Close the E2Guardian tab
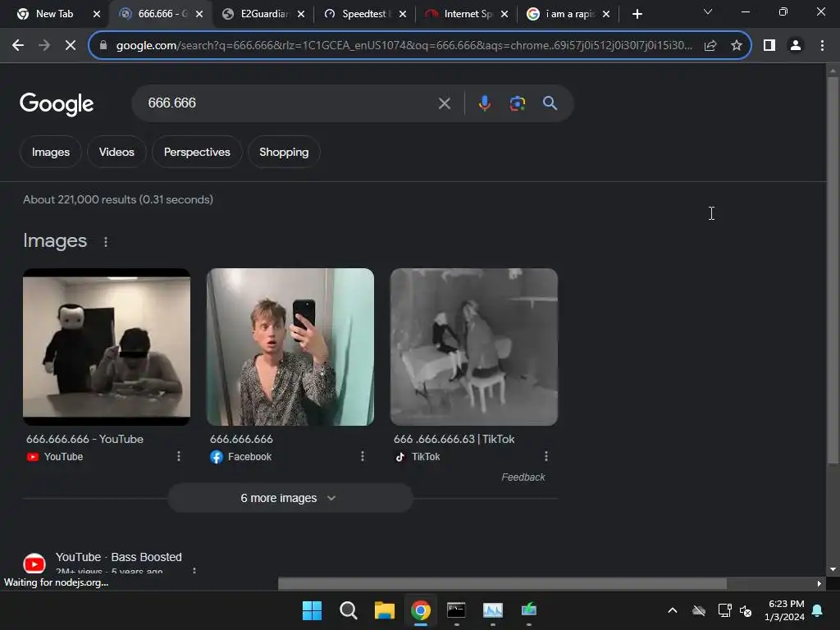Screen dimensions: 840x630 301,14
